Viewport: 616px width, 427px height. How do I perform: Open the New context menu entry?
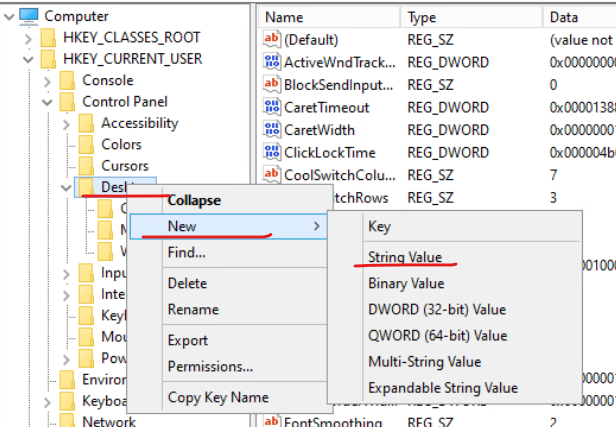[x=228, y=226]
